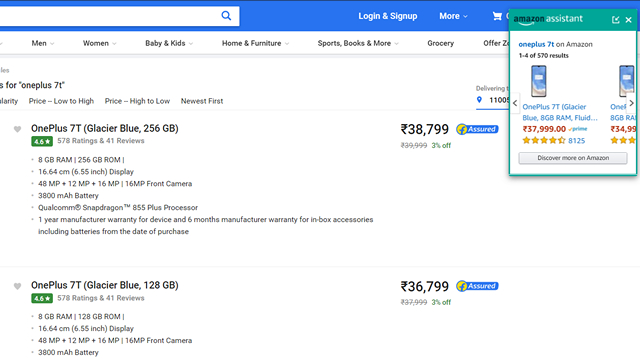Wishlist heart for OnePlus 7T 128 GB

tap(17, 286)
